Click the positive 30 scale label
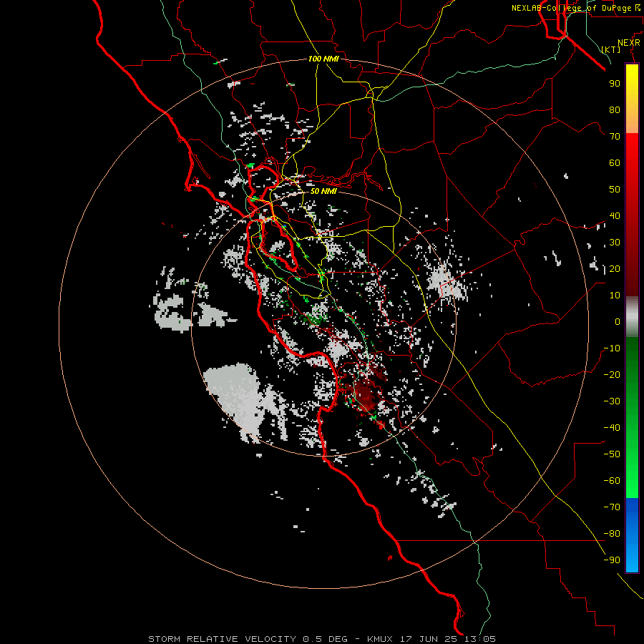 tap(615, 243)
